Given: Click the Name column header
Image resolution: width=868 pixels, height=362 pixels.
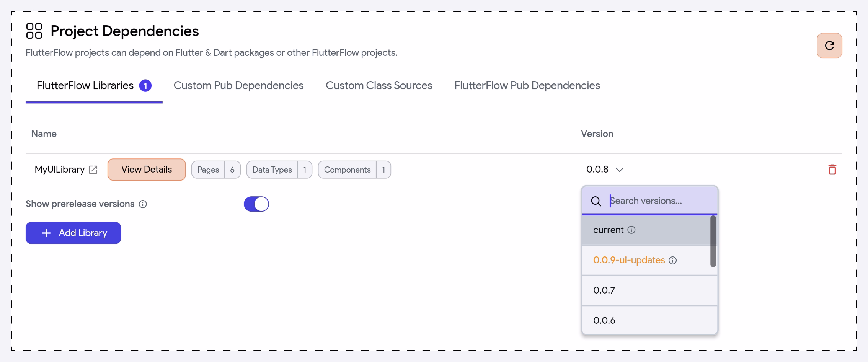Looking at the screenshot, I should tap(44, 134).
